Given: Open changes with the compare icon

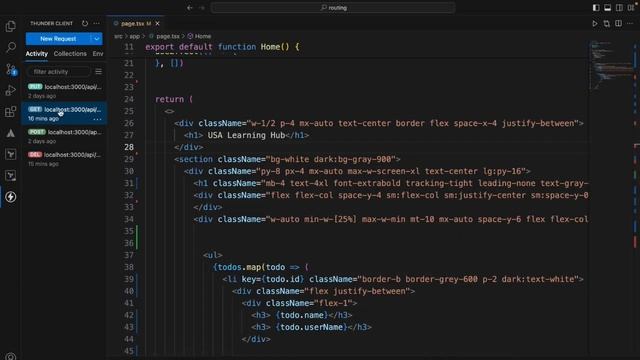Looking at the screenshot, I should tap(607, 24).
